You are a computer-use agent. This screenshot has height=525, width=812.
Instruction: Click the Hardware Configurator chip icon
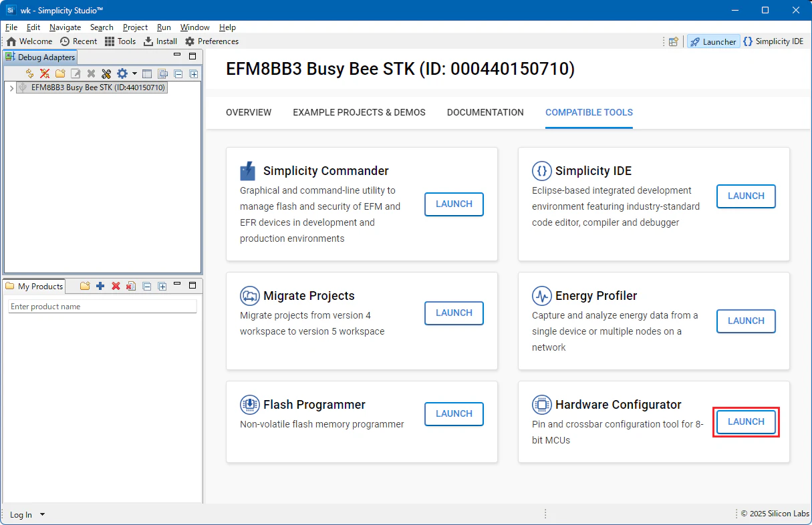pyautogui.click(x=541, y=405)
